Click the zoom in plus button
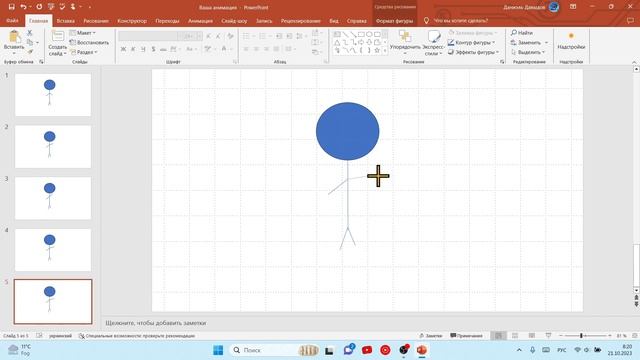Image resolution: width=640 pixels, height=360 pixels. [x=610, y=336]
